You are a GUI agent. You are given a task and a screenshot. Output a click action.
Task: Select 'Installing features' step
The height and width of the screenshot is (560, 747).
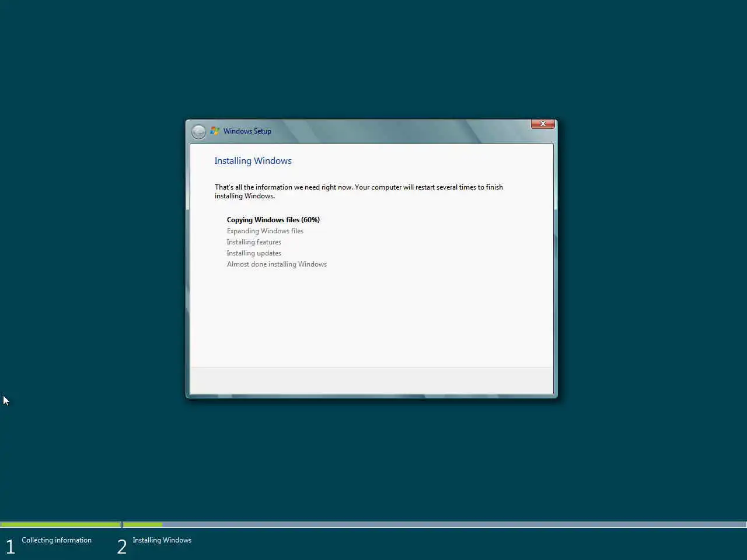click(254, 242)
